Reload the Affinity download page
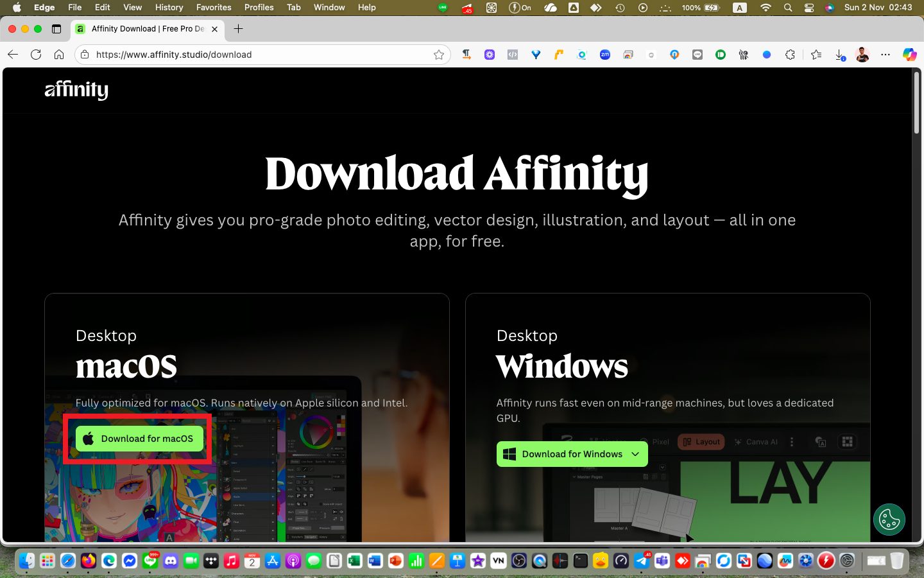 tap(36, 55)
